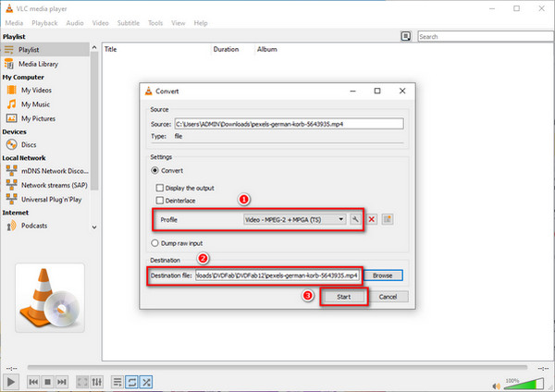Open the Audio menu
Viewport: 555px width, 392px height.
tap(75, 23)
